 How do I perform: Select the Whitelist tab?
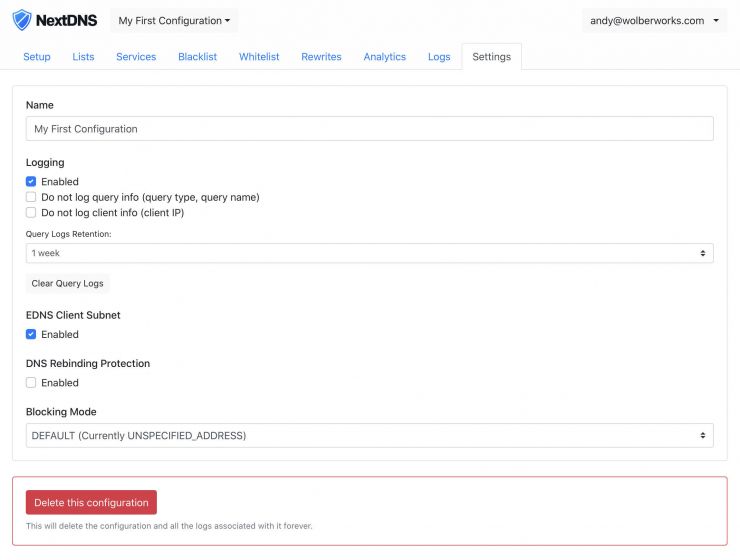tap(260, 57)
